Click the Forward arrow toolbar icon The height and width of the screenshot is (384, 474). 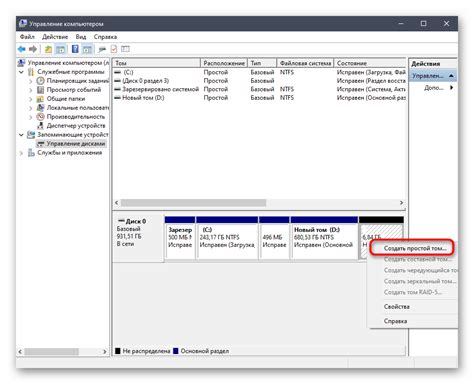tap(33, 49)
